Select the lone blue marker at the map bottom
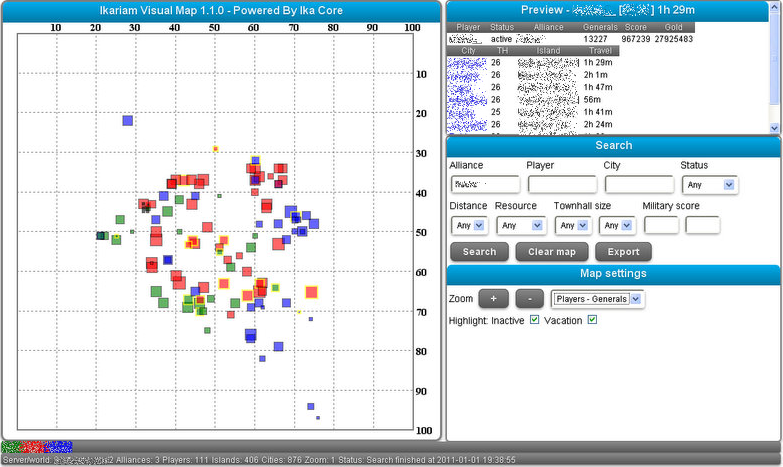The width and height of the screenshot is (783, 467). point(311,407)
